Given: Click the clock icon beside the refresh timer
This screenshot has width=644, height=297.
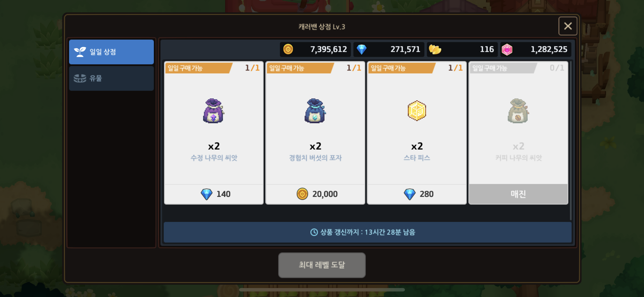Looking at the screenshot, I should click(314, 232).
